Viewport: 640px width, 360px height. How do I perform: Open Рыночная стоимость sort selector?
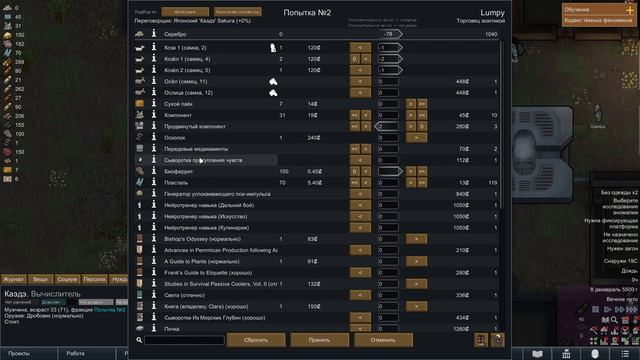238,12
